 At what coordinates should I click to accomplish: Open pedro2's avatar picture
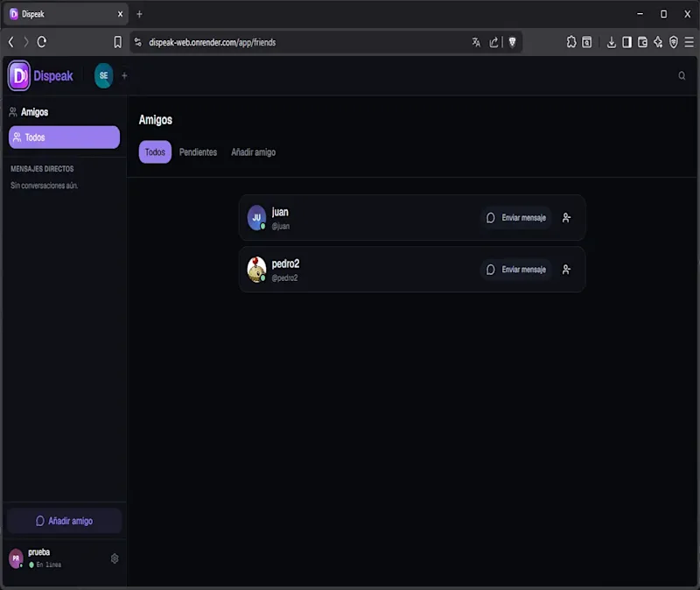(x=256, y=270)
